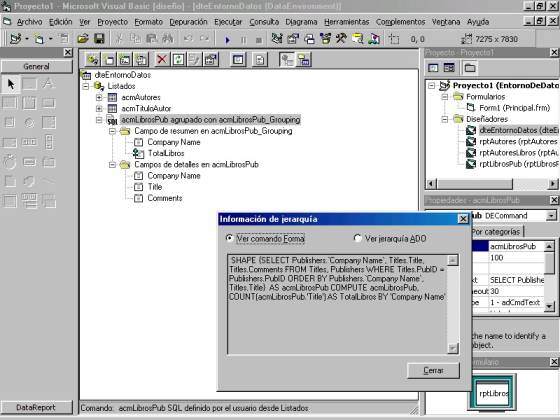Open the Depuración menu
The width and height of the screenshot is (560, 420).
[x=188, y=22]
